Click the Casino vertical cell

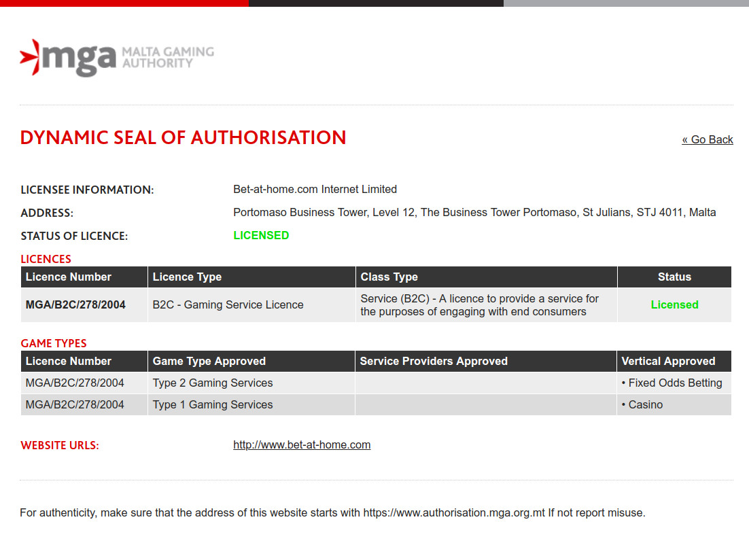click(x=642, y=405)
